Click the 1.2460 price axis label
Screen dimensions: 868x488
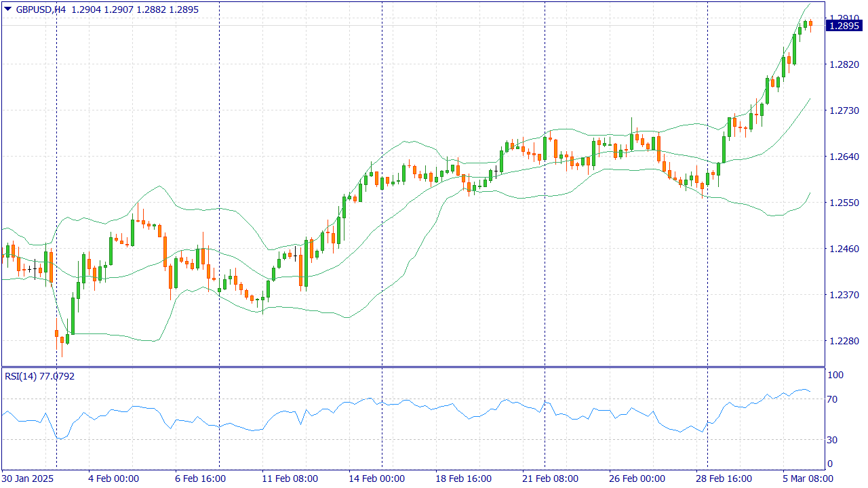(845, 249)
